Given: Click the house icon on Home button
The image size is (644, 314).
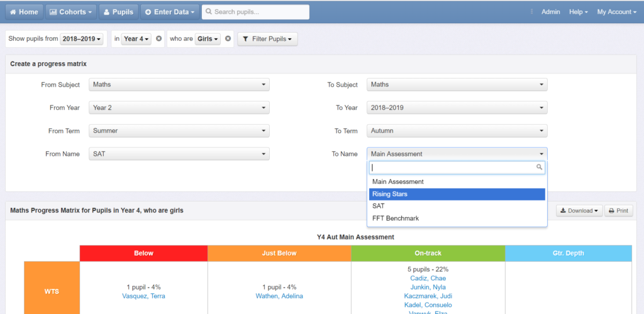Looking at the screenshot, I should click(x=13, y=12).
